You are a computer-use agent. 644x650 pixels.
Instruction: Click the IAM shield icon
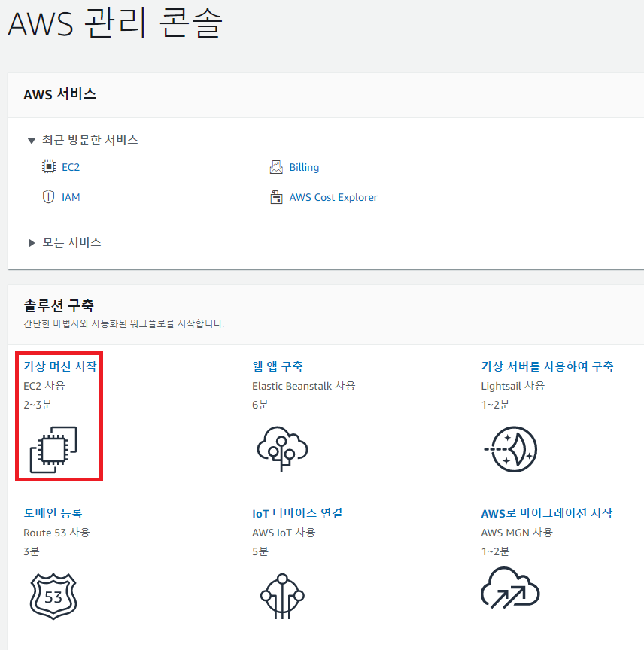click(48, 196)
